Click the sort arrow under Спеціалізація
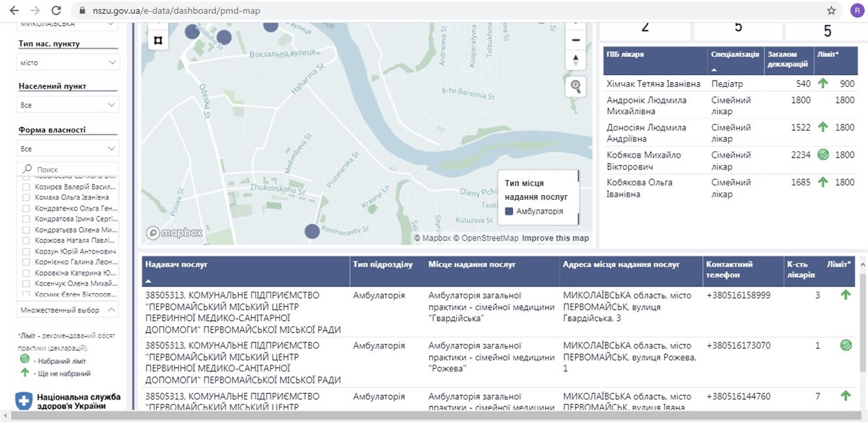The height and width of the screenshot is (423, 868). coord(715,69)
